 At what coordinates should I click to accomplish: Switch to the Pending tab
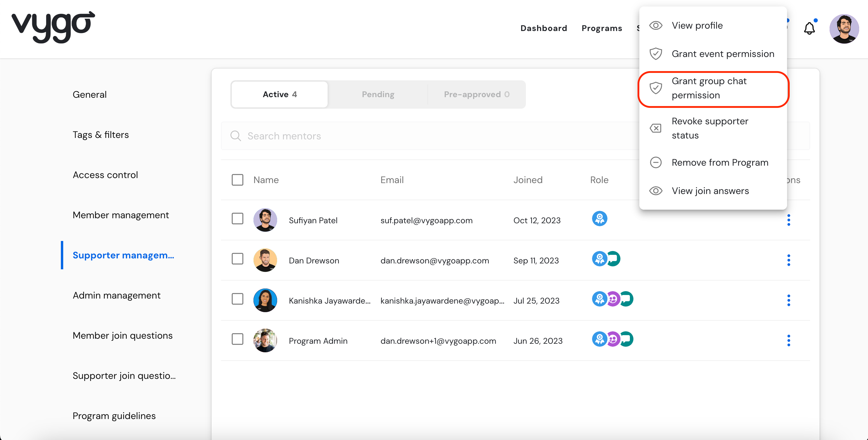(x=378, y=94)
